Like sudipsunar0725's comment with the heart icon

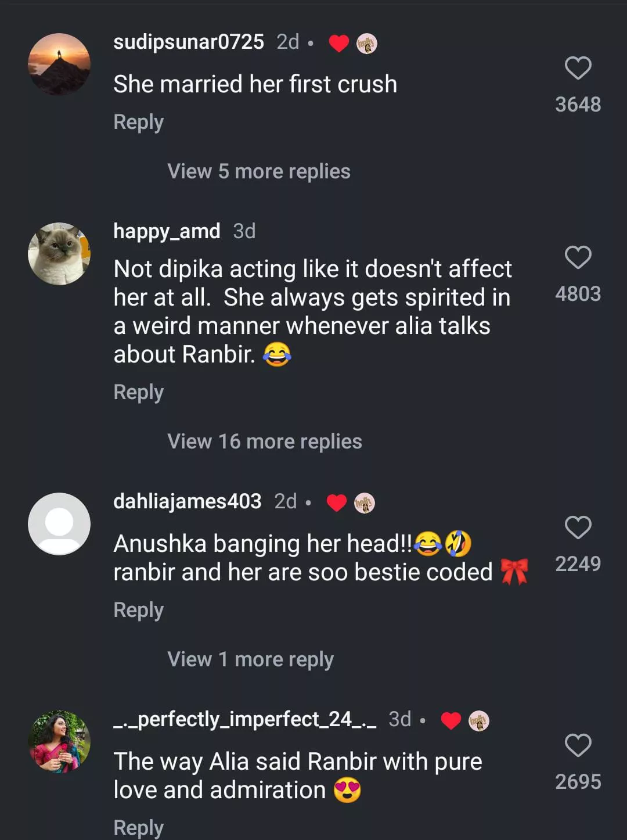[x=578, y=68]
